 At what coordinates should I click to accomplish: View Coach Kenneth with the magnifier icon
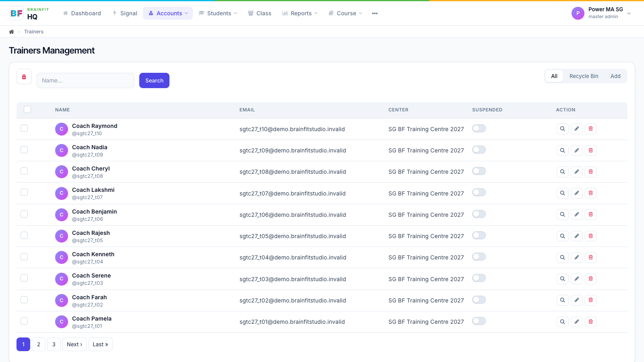point(563,257)
